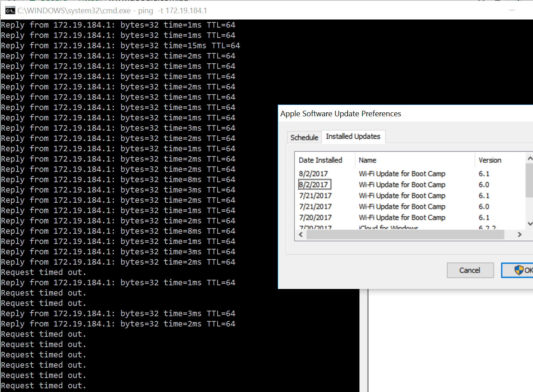Select the 8/2/2017 date of version 6.1 update
Viewport: 533px width, 392px height.
pos(313,174)
